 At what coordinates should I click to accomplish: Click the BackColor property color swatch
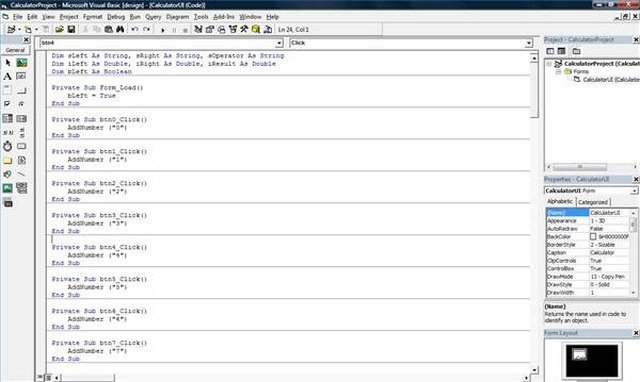(x=593, y=237)
